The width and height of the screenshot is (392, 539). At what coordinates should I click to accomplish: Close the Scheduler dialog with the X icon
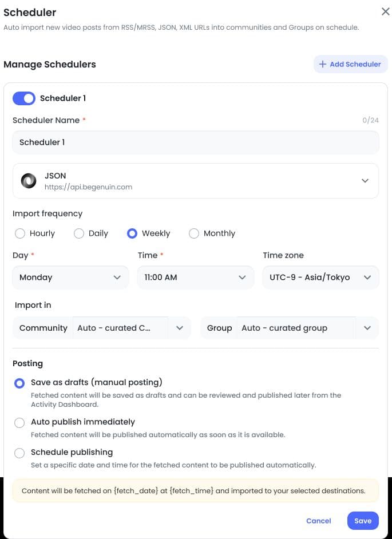point(386,11)
